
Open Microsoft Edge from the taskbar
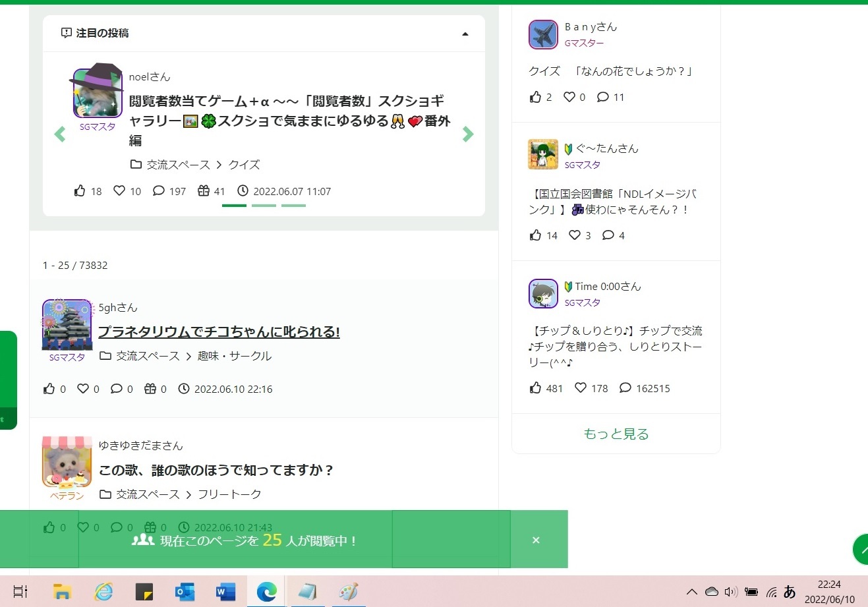(266, 592)
